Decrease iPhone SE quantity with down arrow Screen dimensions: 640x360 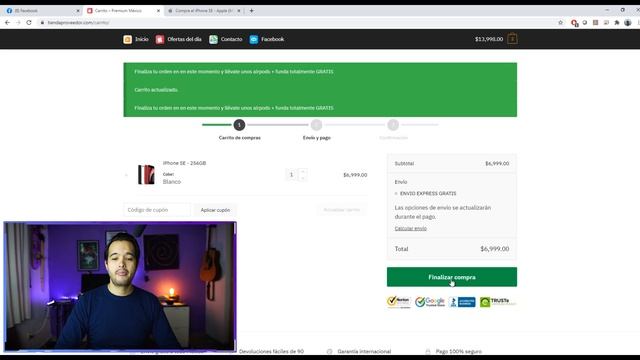[303, 178]
